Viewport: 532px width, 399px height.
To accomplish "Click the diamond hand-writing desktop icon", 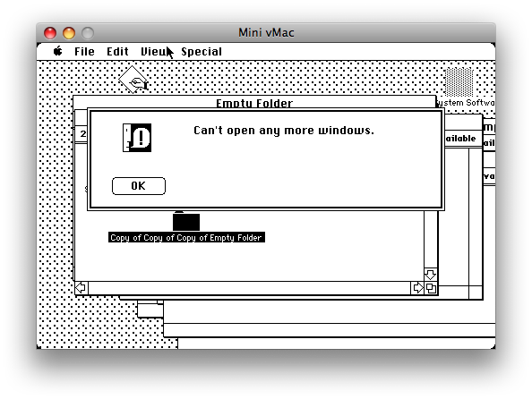I will point(133,80).
